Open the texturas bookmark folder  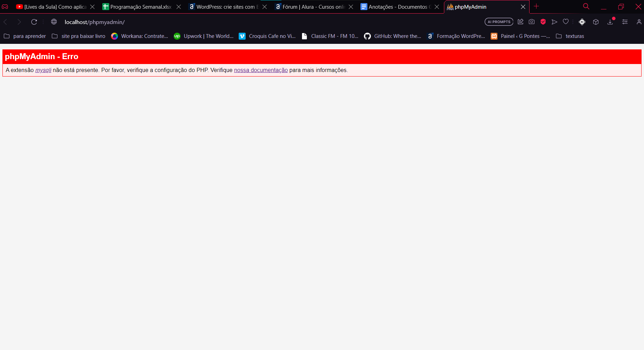coord(570,36)
